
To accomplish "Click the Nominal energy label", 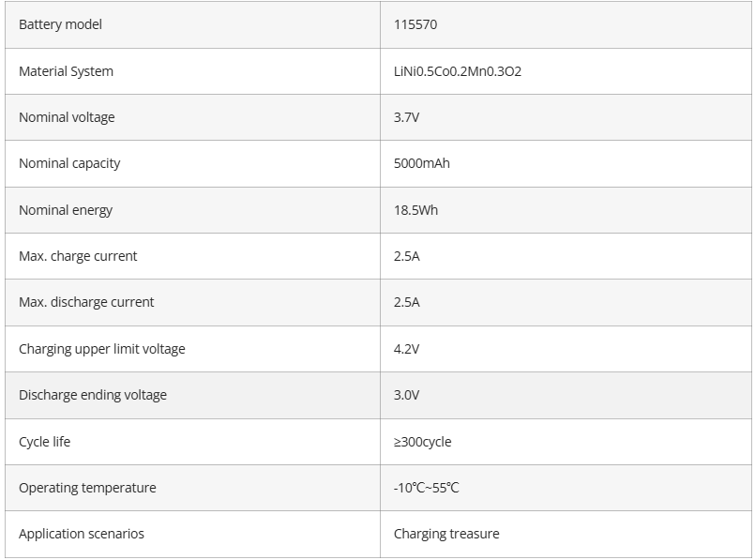I will (66, 210).
